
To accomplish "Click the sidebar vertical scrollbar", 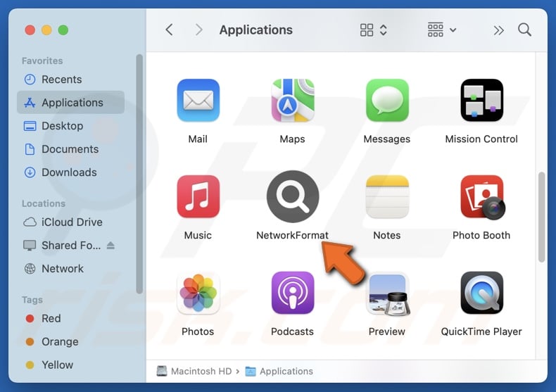I will tap(139, 174).
